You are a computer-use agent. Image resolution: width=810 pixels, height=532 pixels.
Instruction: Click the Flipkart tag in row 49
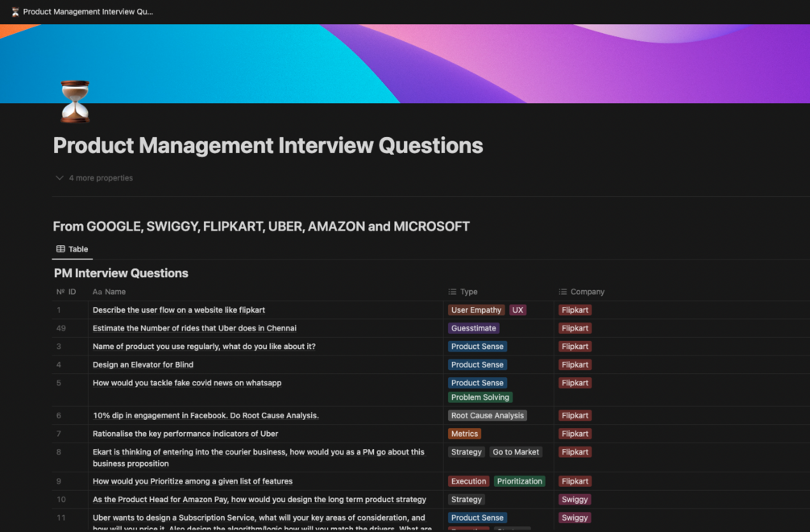point(575,329)
